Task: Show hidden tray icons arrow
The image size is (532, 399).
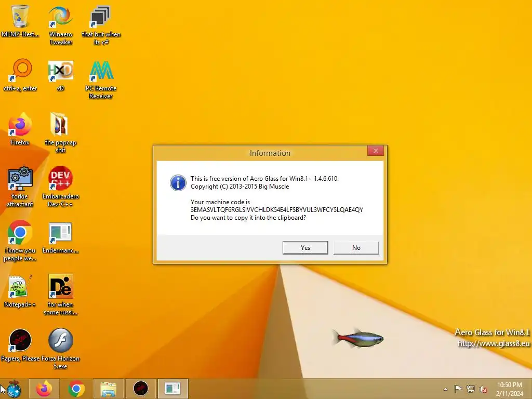Action: coord(445,389)
